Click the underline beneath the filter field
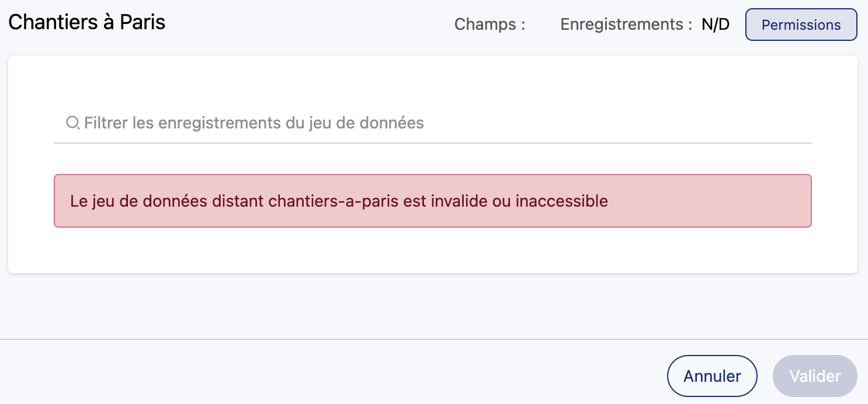868x404 pixels. pos(432,142)
